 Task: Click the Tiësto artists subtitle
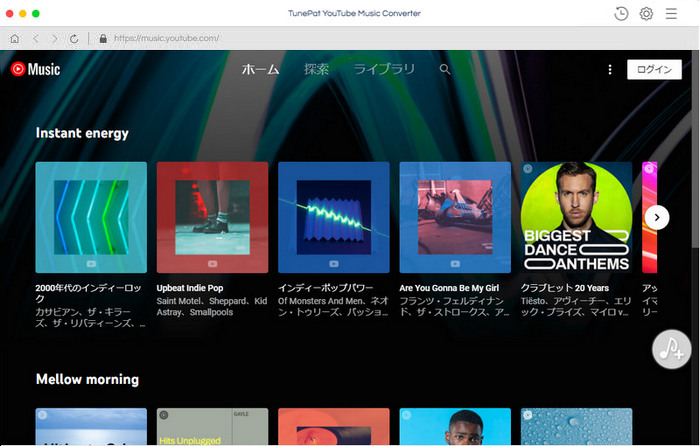576,307
